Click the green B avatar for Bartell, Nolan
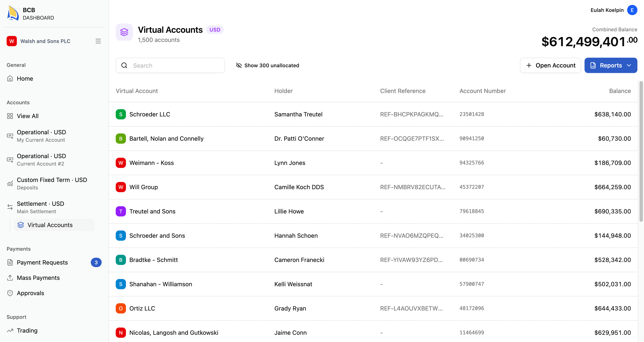Image resolution: width=644 pixels, height=342 pixels. point(121,139)
